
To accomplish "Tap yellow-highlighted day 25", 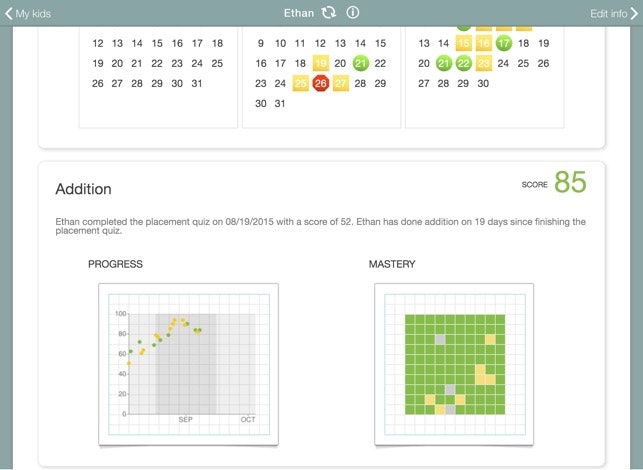I will 300,83.
